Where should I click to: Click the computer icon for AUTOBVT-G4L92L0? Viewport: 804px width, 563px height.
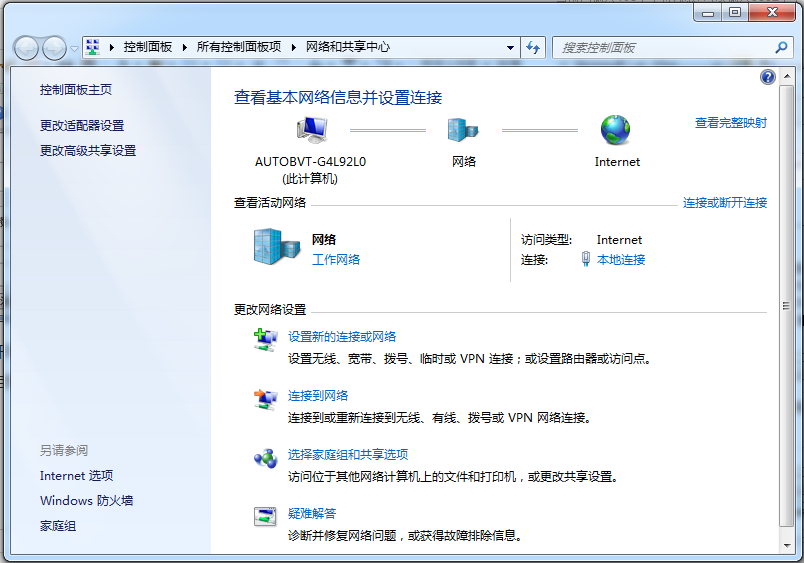click(311, 130)
